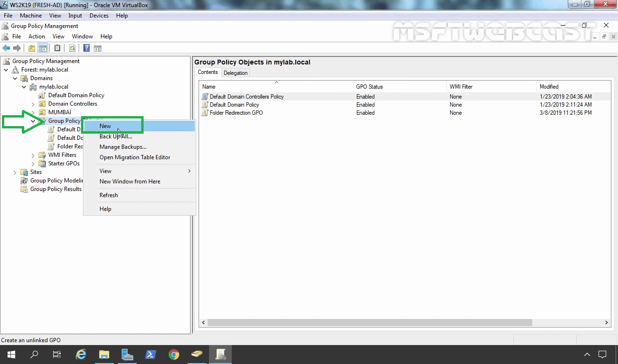Collapse the Domains tree node
618x364 pixels.
(x=15, y=78)
